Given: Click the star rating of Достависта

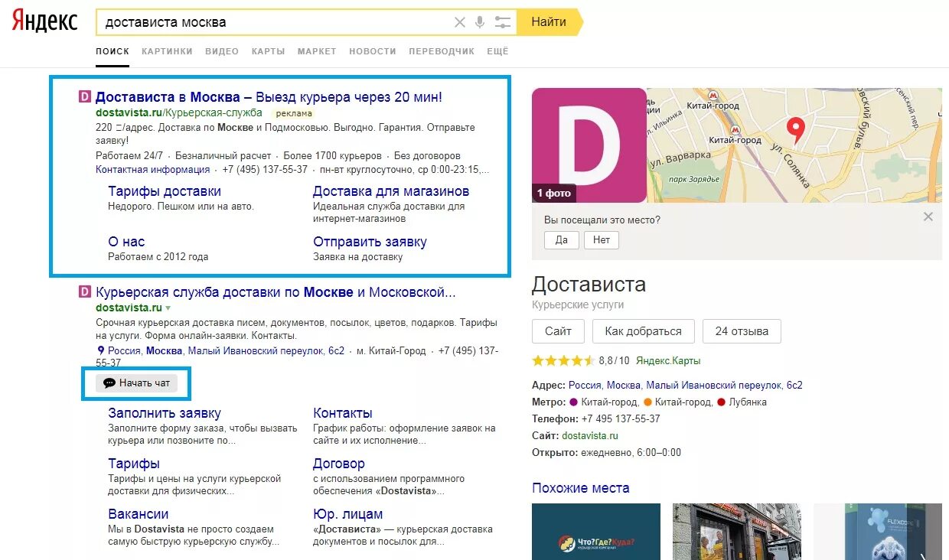Looking at the screenshot, I should [563, 360].
